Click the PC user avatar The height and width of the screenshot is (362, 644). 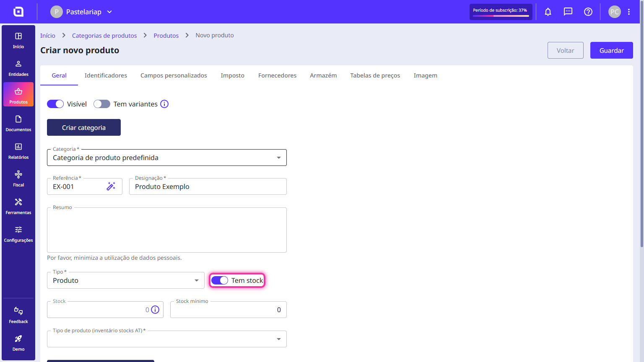tap(615, 12)
